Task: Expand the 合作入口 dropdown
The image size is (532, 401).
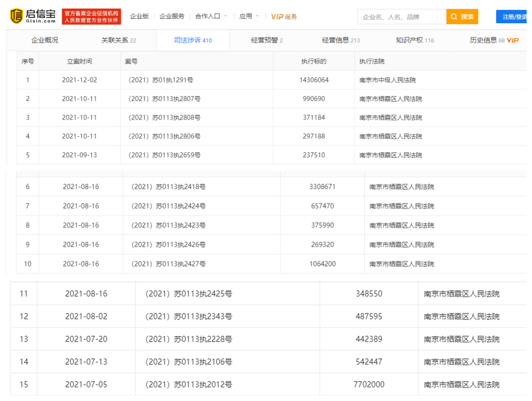Action: pos(211,16)
